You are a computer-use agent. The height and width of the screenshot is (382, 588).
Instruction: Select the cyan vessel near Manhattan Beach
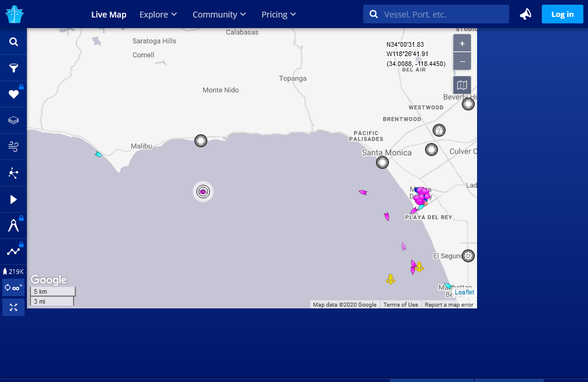[448, 286]
